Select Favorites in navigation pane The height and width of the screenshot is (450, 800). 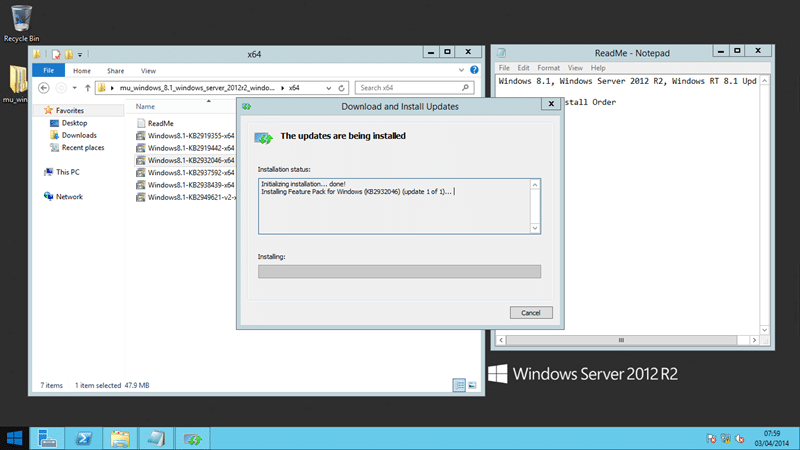tap(70, 110)
